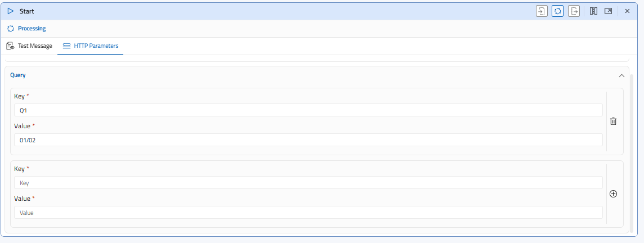The width and height of the screenshot is (644, 243).
Task: Toggle the split columns view icon
Action: 593,11
